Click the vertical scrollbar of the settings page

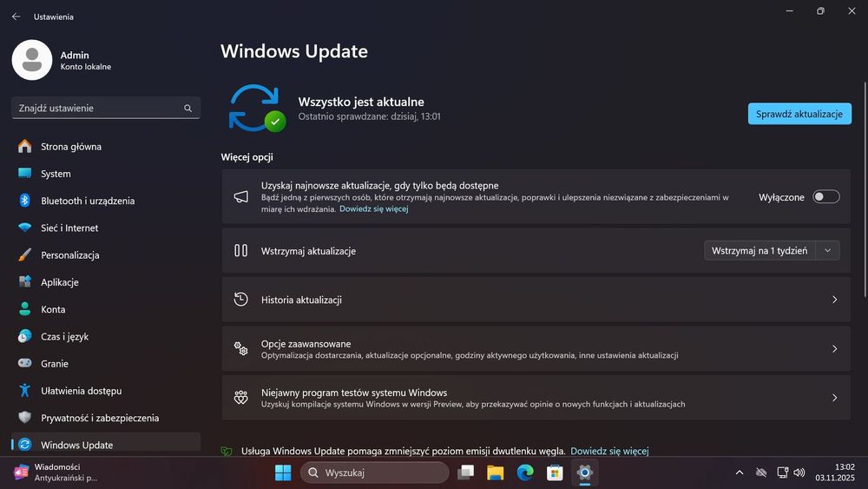[865, 188]
